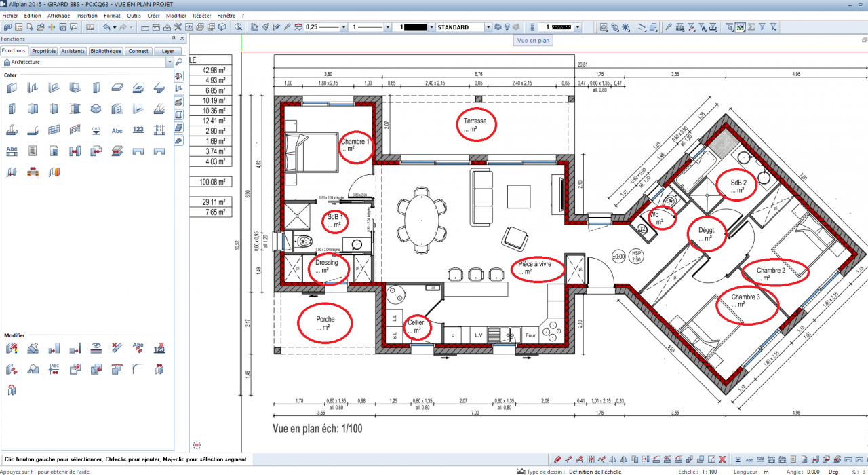Click the eye icon in the Modifier section
Screen dimensions: 868x475
tap(96, 348)
